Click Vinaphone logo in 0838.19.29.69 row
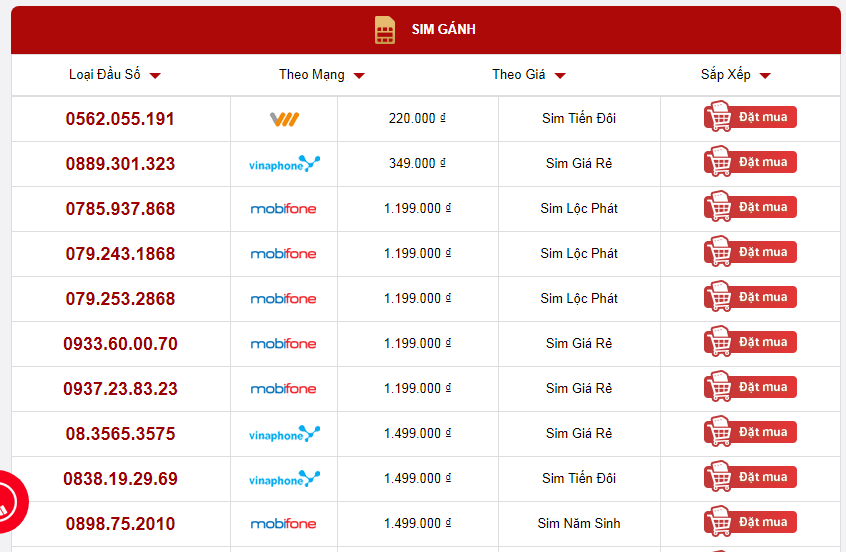Screen dimensions: 846x552 point(284,479)
